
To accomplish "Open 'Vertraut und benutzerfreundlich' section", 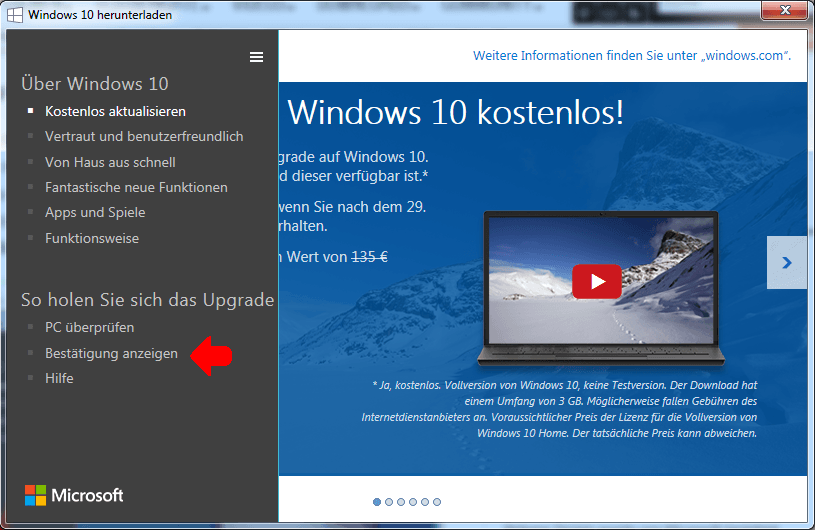I will coord(144,136).
